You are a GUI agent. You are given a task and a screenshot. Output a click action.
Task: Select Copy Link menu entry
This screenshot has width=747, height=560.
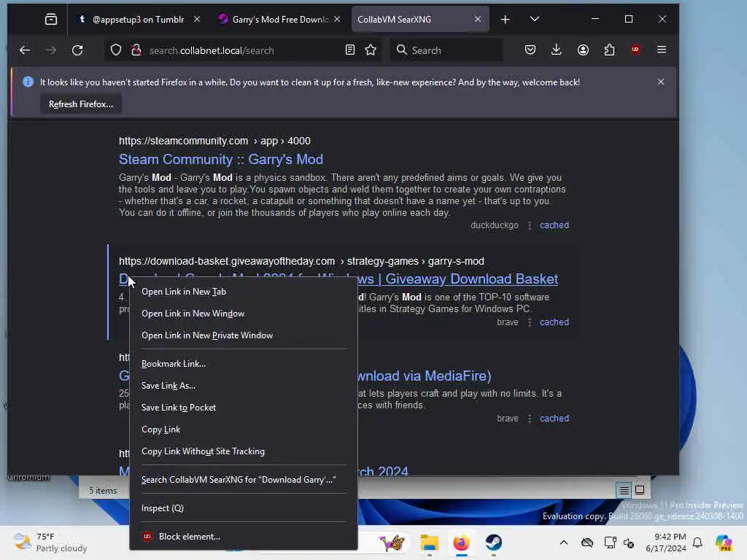(x=244, y=429)
